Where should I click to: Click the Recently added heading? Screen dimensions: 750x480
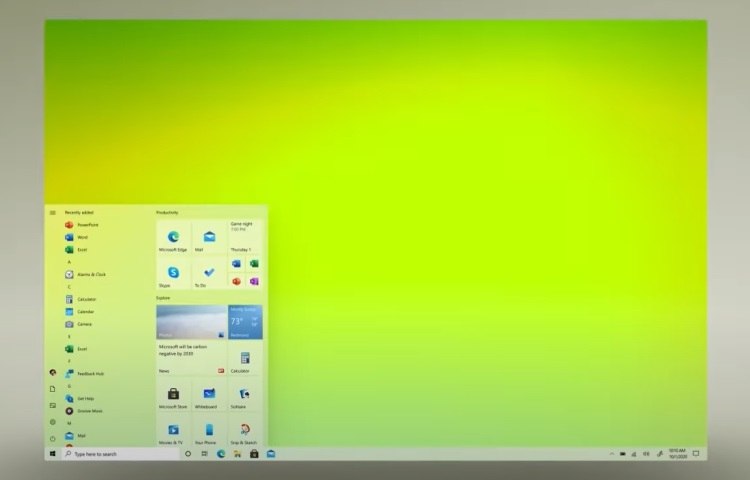pyautogui.click(x=79, y=212)
